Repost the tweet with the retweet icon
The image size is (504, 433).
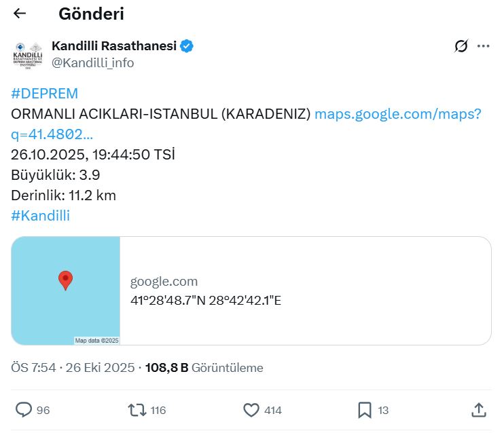pyautogui.click(x=137, y=410)
